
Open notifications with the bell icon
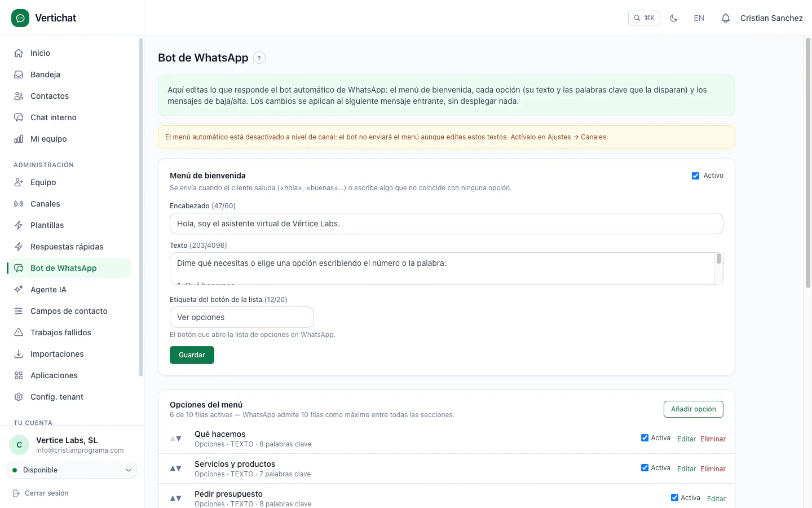coord(726,18)
